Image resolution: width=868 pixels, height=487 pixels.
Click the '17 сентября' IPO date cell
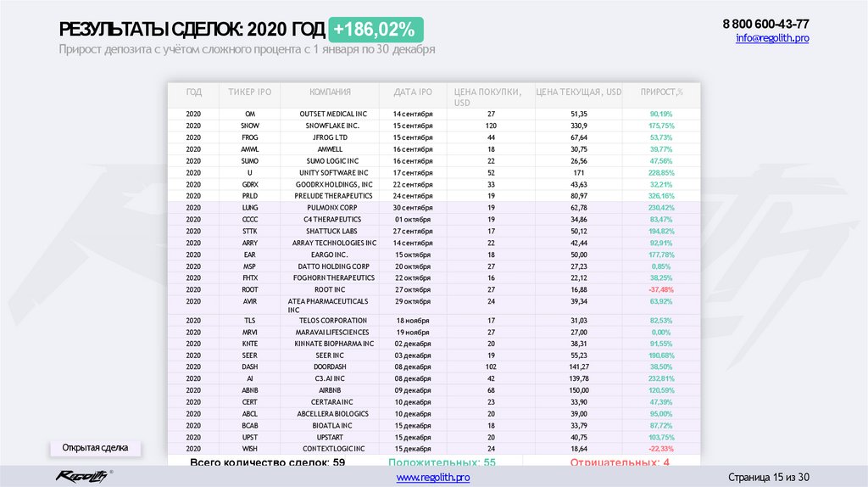413,173
